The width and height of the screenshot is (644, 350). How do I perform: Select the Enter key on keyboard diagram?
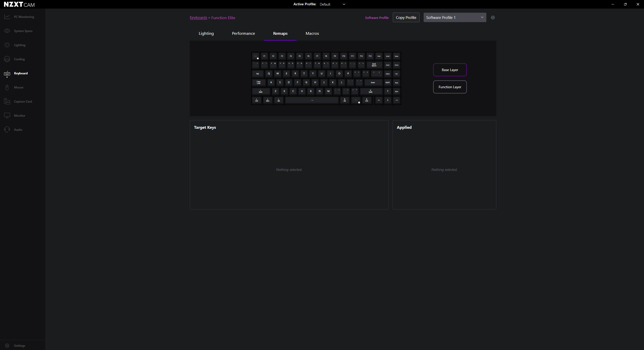pyautogui.click(x=373, y=82)
